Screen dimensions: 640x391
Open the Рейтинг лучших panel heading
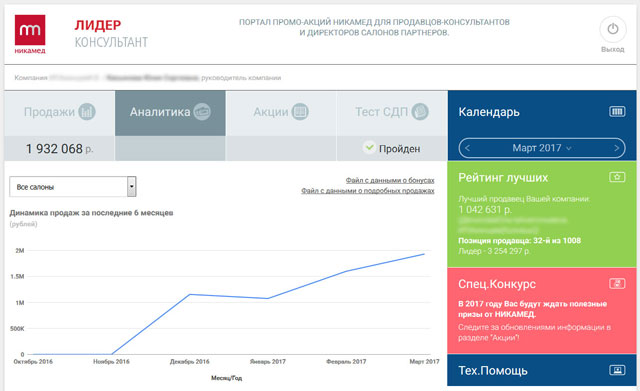503,178
